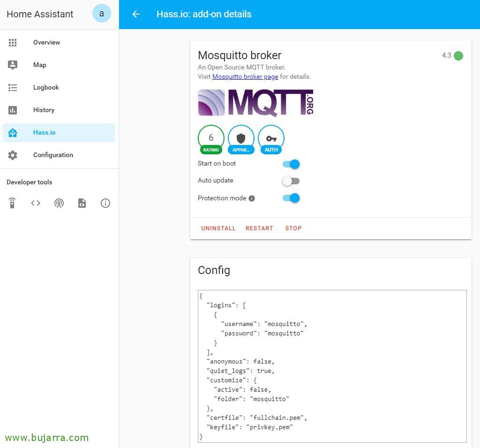Open States developer tool code-brackets icon

36,203
